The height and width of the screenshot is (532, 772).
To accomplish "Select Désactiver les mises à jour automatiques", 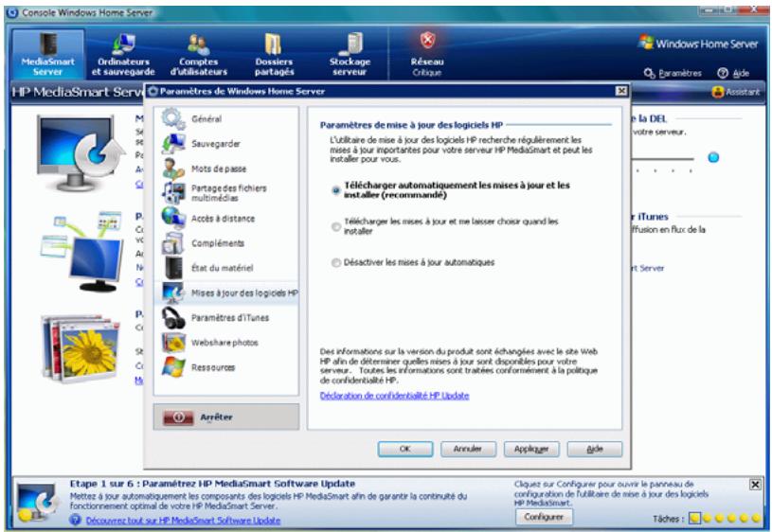I will (x=336, y=263).
